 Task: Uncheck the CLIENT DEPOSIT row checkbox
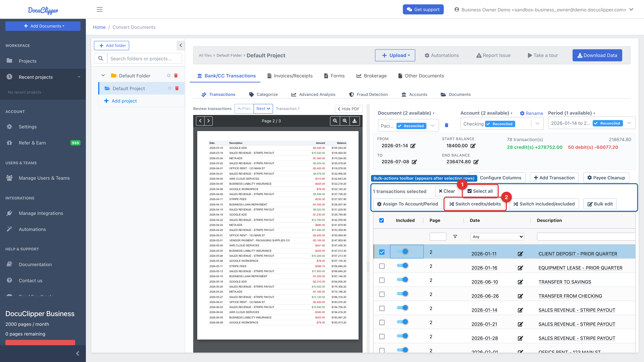click(x=382, y=252)
